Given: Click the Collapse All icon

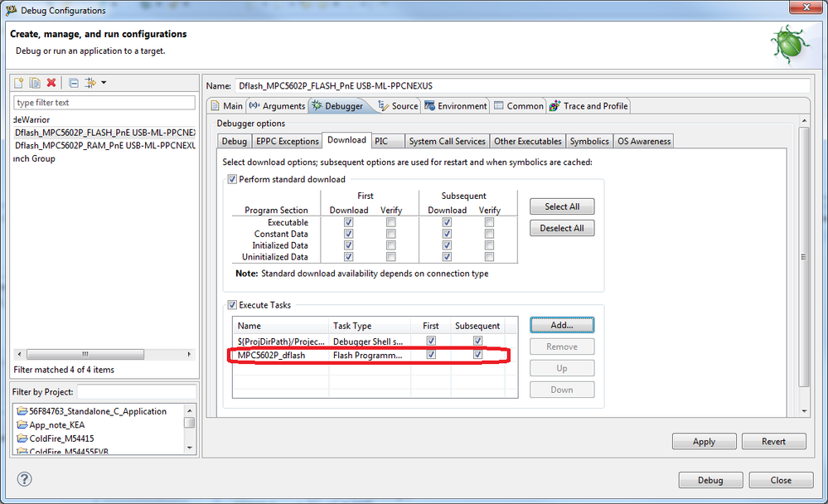Looking at the screenshot, I should click(74, 83).
